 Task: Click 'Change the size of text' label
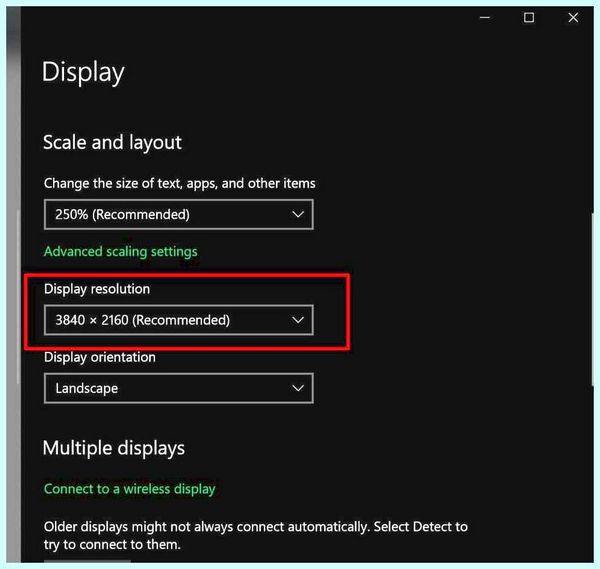[x=179, y=184]
